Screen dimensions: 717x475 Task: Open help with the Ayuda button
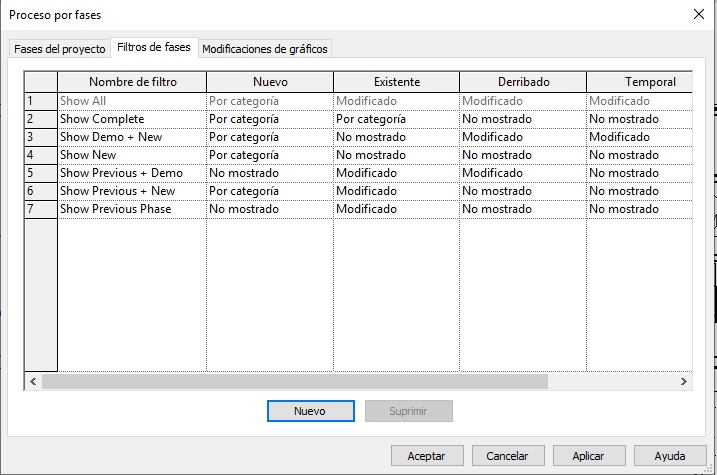[x=670, y=455]
